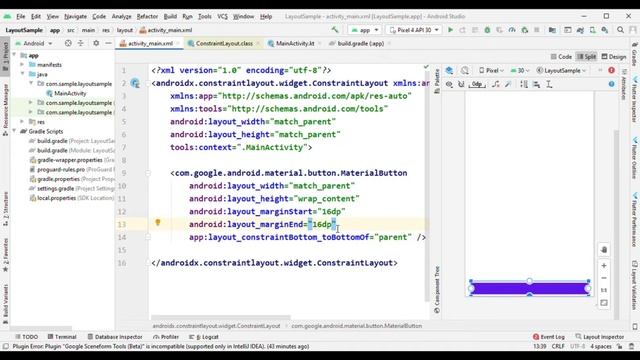Screen dimensions: 640x360
Task: Click the Clear Constraints icon
Action: coord(496,84)
